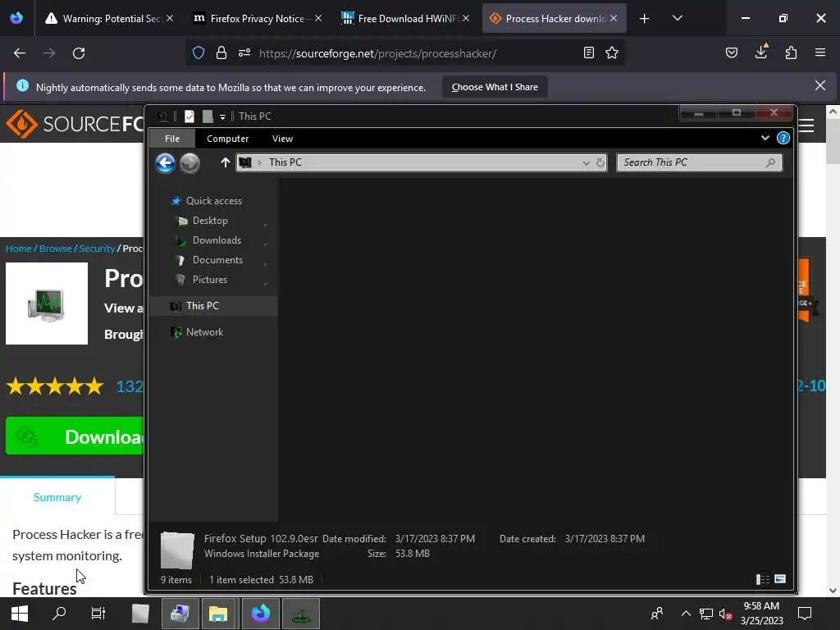This screenshot has height=630, width=840.
Task: Open quick access toolbar customize dropdown
Action: coord(222,116)
